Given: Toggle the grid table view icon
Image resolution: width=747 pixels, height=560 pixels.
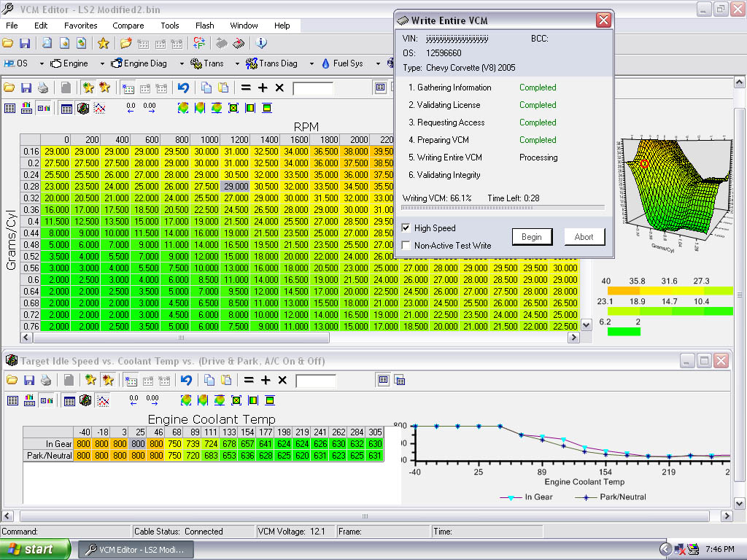Looking at the screenshot, I should coord(12,108).
